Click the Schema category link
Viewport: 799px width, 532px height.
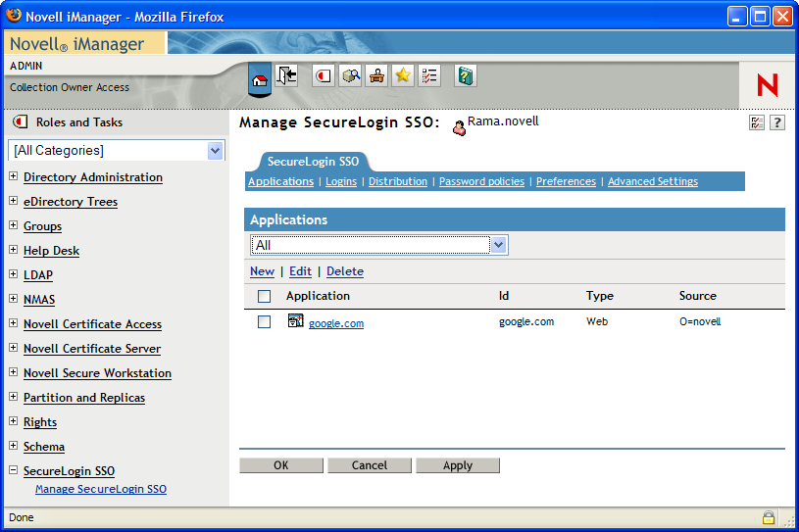coord(44,447)
